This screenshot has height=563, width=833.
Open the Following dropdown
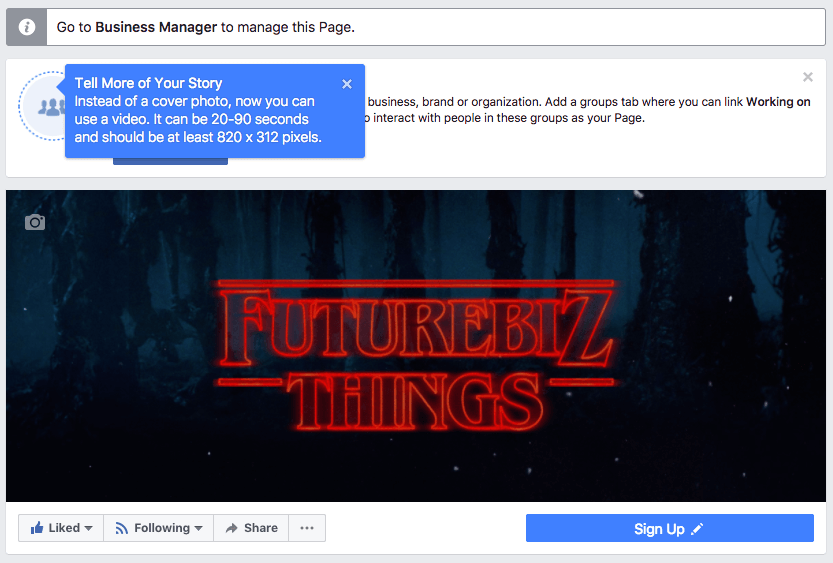click(159, 528)
